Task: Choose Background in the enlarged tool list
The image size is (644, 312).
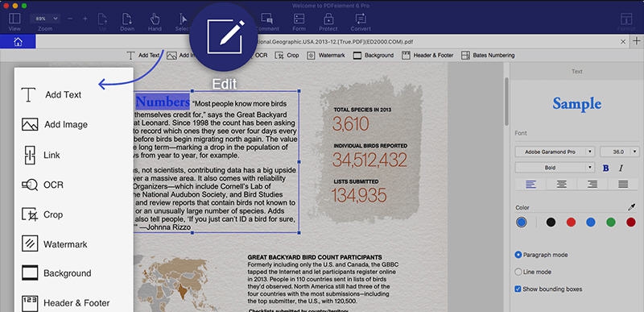Action: [56, 273]
